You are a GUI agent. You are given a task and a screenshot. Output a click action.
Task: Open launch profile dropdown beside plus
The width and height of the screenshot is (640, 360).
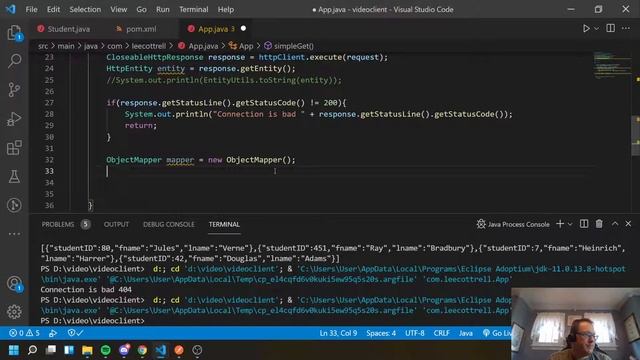tap(570, 224)
